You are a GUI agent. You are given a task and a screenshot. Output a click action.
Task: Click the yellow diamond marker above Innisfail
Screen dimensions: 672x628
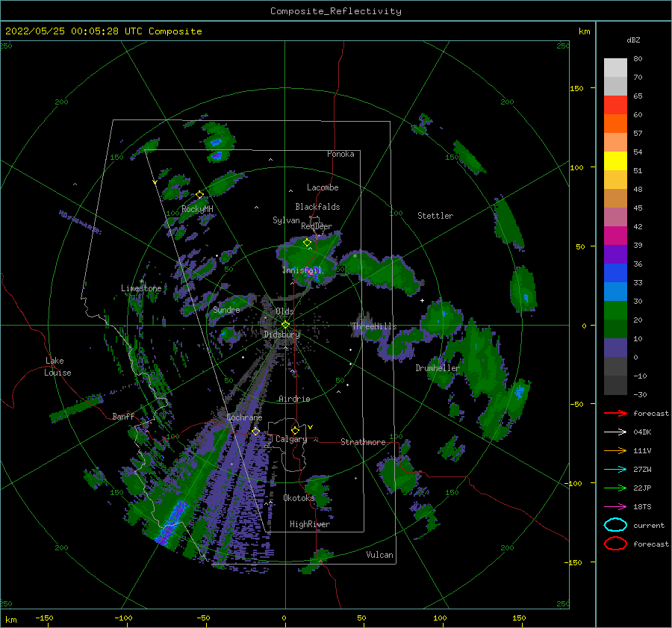pyautogui.click(x=307, y=243)
